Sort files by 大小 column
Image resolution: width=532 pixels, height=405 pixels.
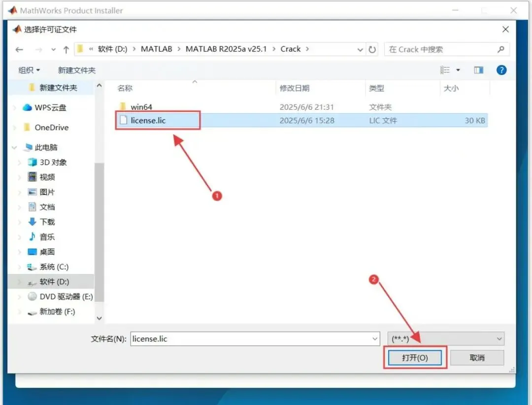[451, 88]
